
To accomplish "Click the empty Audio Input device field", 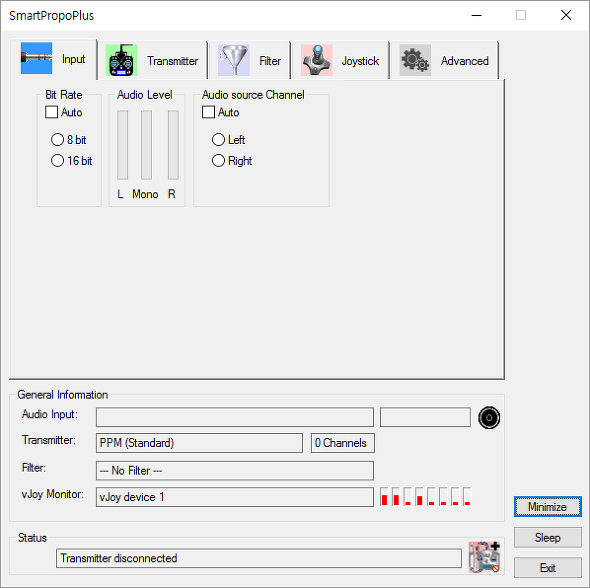I will tap(235, 417).
